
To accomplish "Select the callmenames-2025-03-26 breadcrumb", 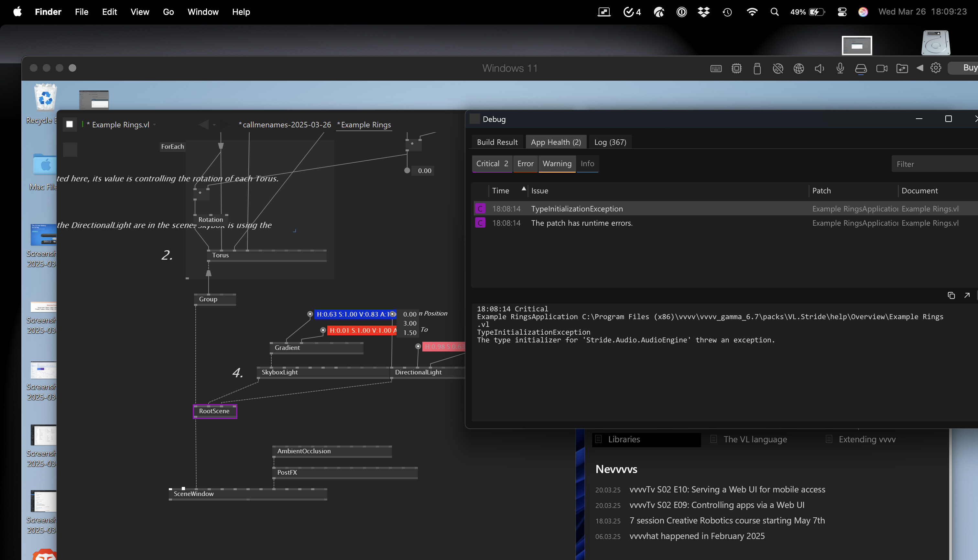I will click(285, 124).
